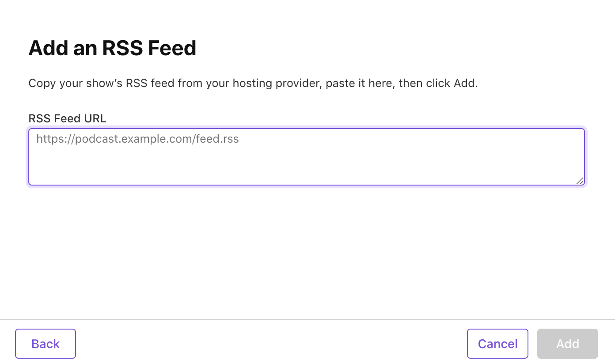Click the highlighted URL text box border
Screen dimensions: 615x364
(307, 129)
